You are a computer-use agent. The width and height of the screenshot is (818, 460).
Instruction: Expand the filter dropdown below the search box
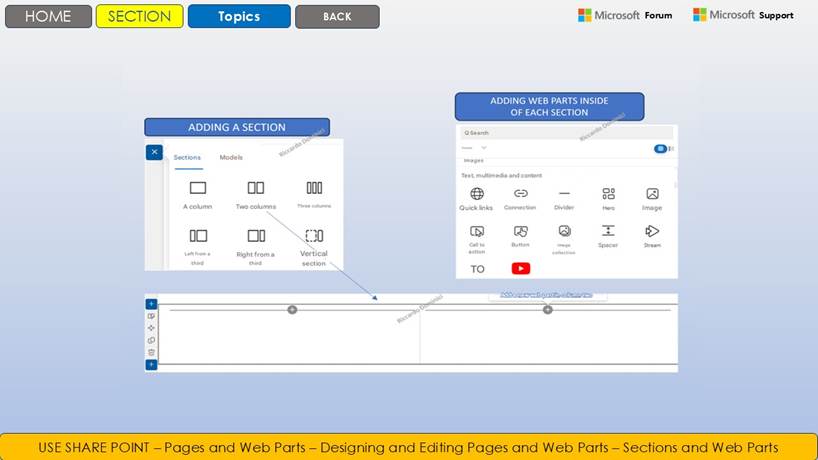(484, 148)
